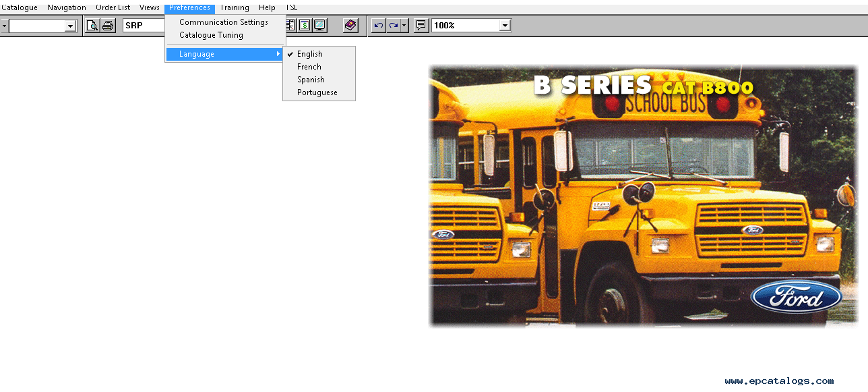
Task: Expand the Language submenu arrow
Action: click(x=278, y=54)
